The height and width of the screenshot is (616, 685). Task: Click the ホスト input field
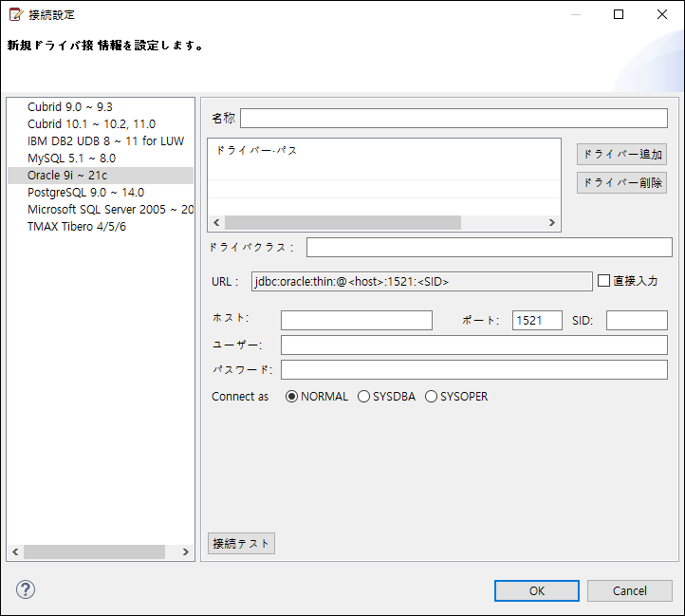coord(357,321)
